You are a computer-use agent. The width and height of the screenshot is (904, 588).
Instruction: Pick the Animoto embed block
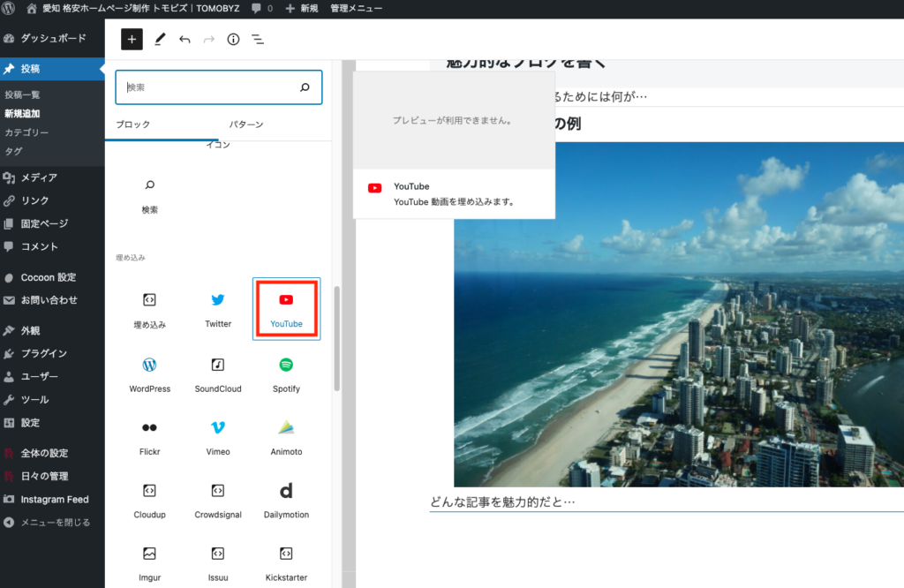point(286,436)
